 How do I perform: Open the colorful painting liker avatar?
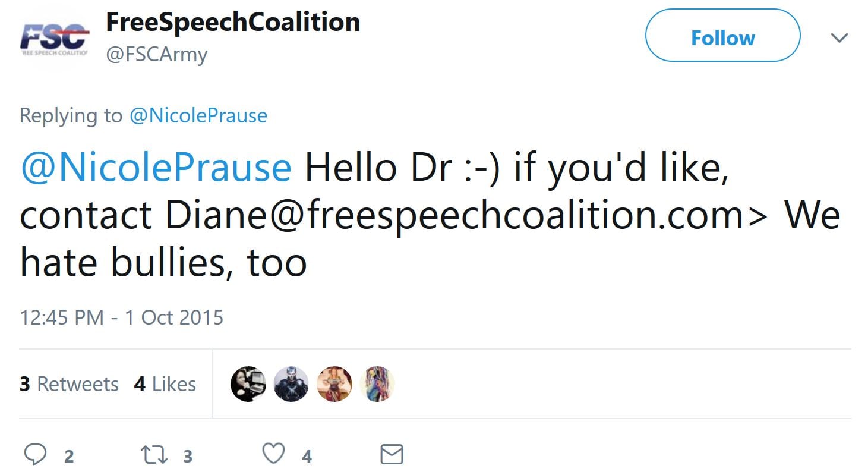[x=377, y=384]
